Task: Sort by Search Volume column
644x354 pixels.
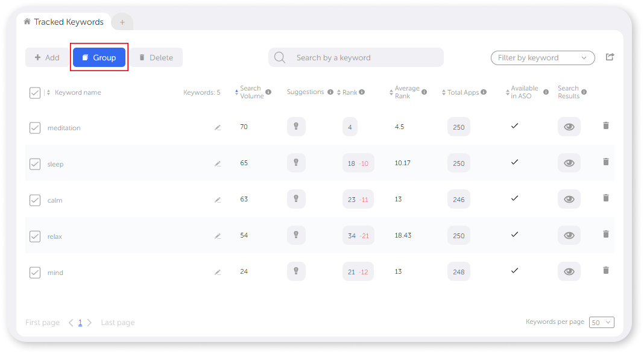Action: click(x=236, y=92)
